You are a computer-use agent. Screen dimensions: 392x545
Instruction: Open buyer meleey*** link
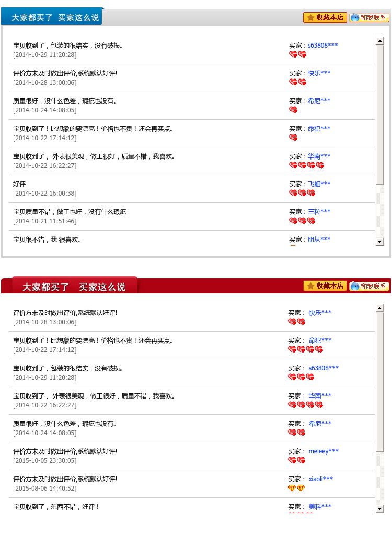[324, 451]
